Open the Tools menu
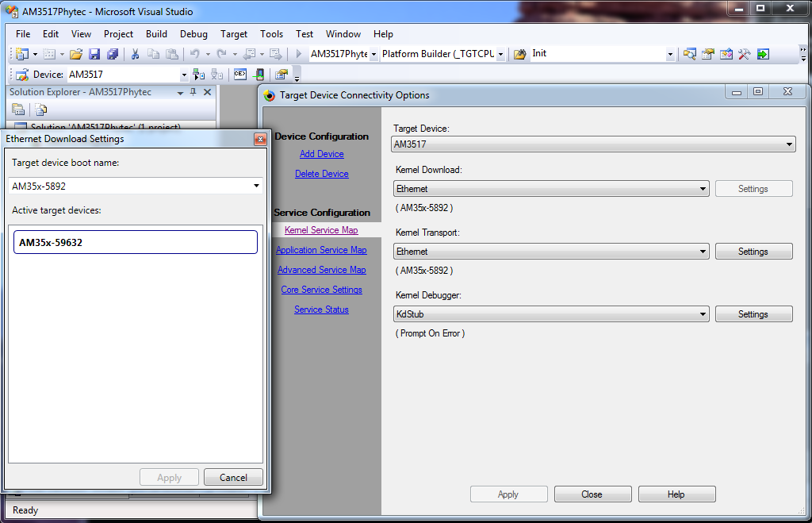The image size is (812, 523). click(x=271, y=33)
